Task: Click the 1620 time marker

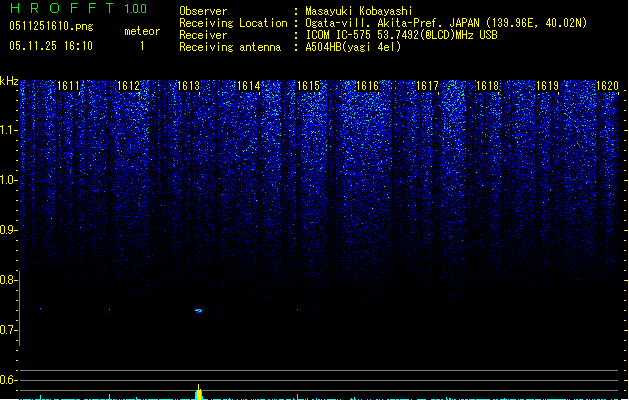Action: (x=607, y=86)
